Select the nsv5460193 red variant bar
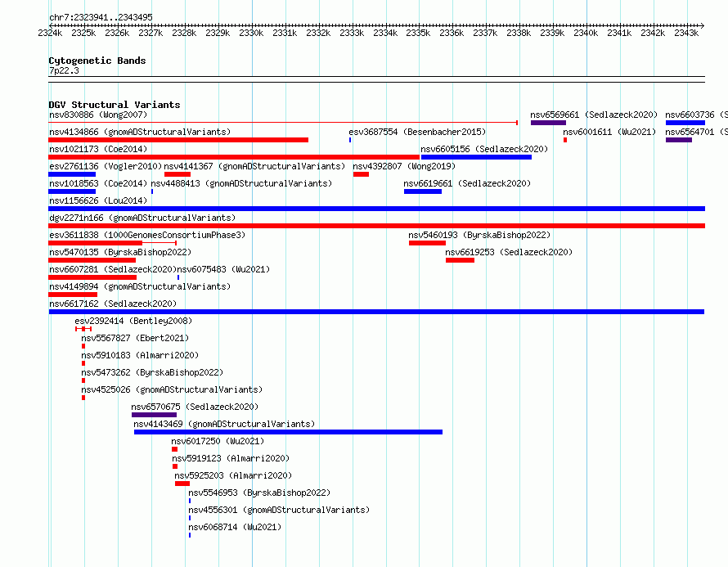The image size is (728, 567). [x=427, y=243]
